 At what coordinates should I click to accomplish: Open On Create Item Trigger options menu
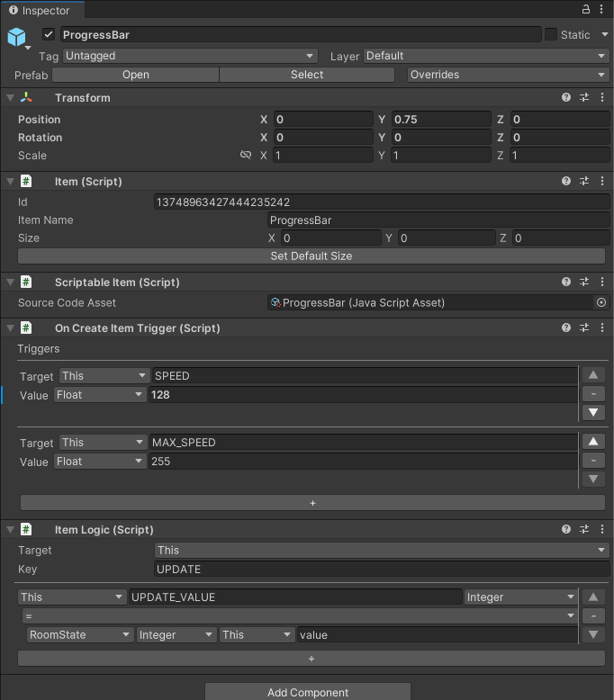602,328
